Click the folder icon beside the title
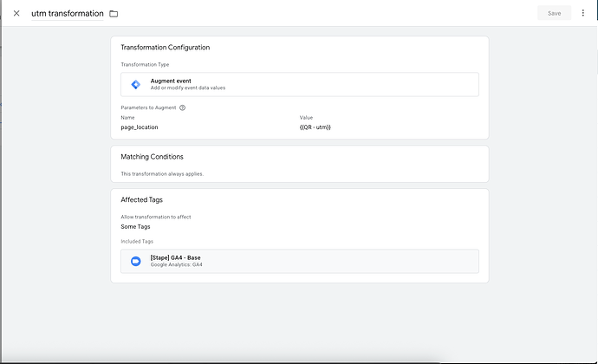Image resolution: width=598 pixels, height=364 pixels. click(x=114, y=14)
